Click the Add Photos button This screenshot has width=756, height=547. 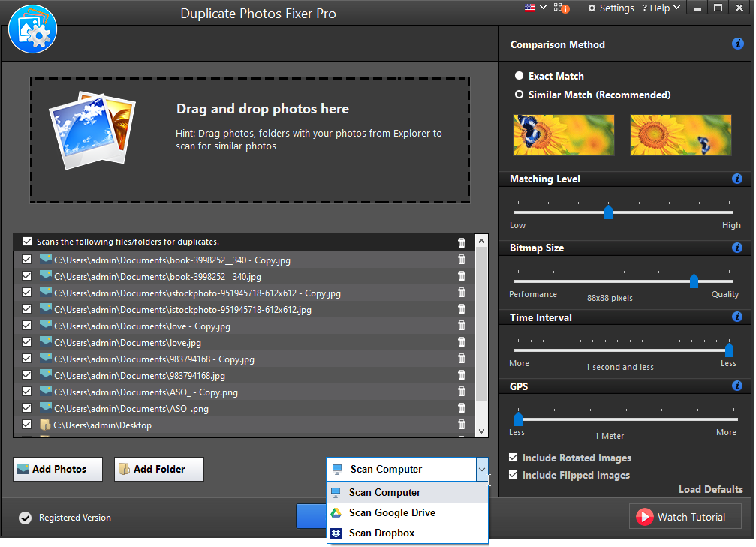point(57,469)
